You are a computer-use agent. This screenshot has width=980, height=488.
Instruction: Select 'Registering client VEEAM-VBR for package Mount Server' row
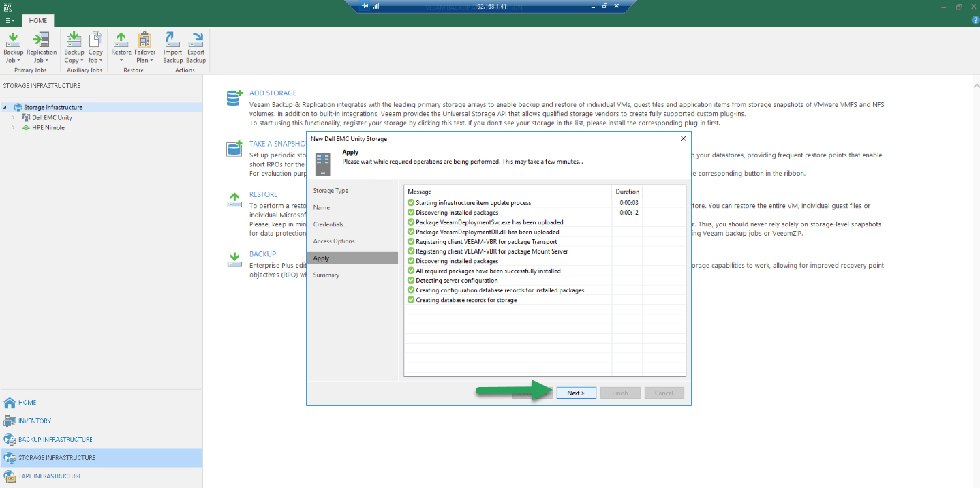pyautogui.click(x=545, y=251)
